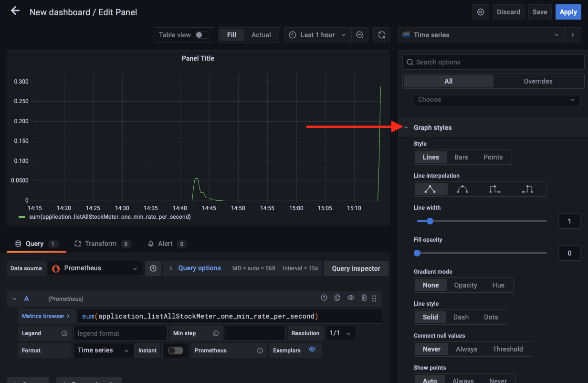Screen dimensions: 588x383
Task: Select smooth line interpolation icon
Action: tap(462, 189)
